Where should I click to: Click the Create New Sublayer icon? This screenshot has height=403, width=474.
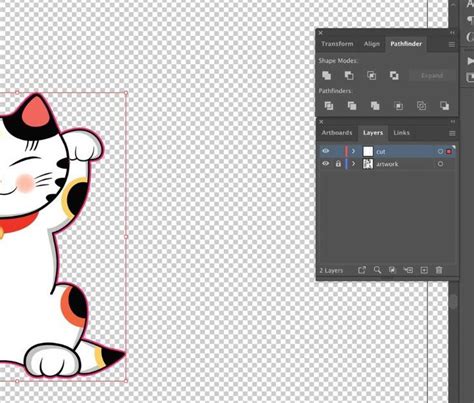coord(408,270)
